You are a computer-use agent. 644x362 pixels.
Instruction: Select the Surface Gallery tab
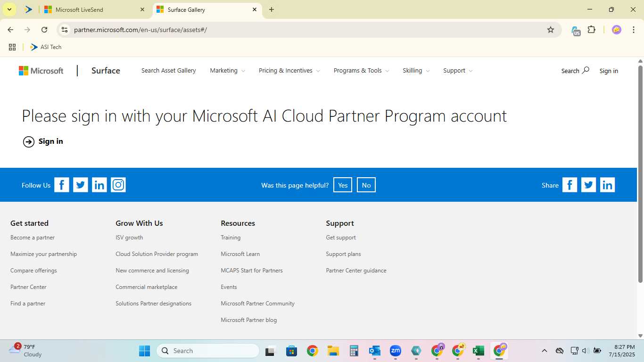click(207, 9)
